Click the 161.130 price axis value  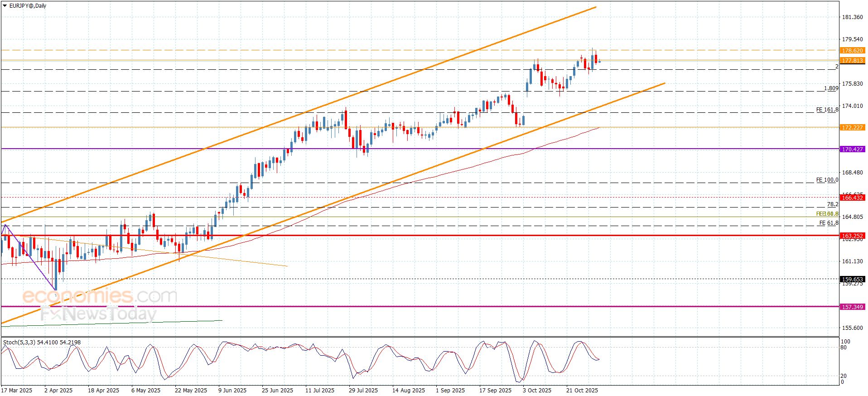point(852,261)
